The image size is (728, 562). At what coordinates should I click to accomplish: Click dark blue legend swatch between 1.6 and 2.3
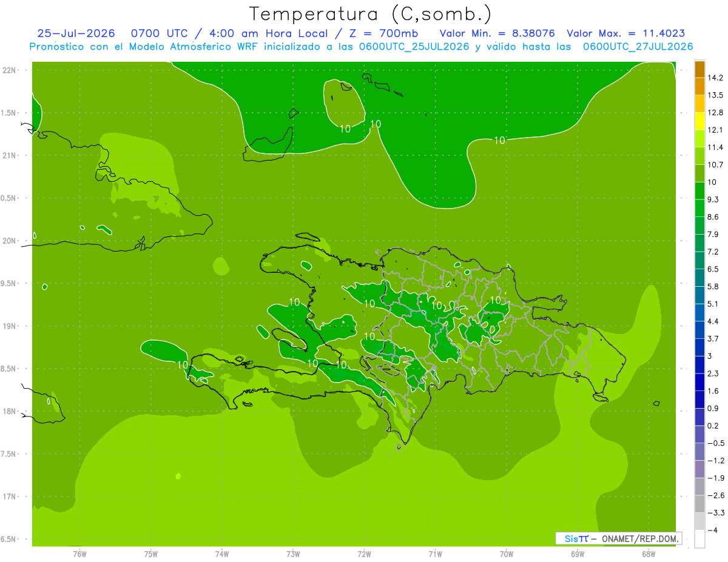tap(699, 382)
